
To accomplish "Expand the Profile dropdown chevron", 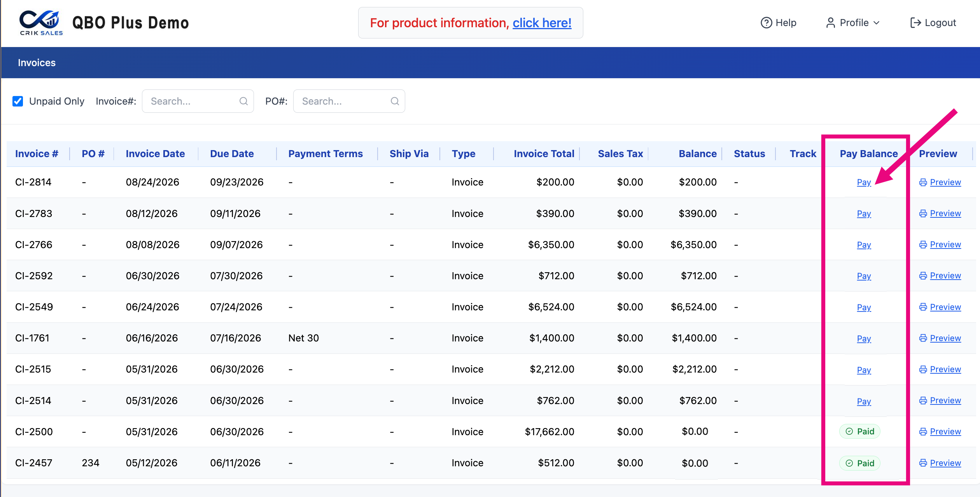I will pyautogui.click(x=877, y=23).
